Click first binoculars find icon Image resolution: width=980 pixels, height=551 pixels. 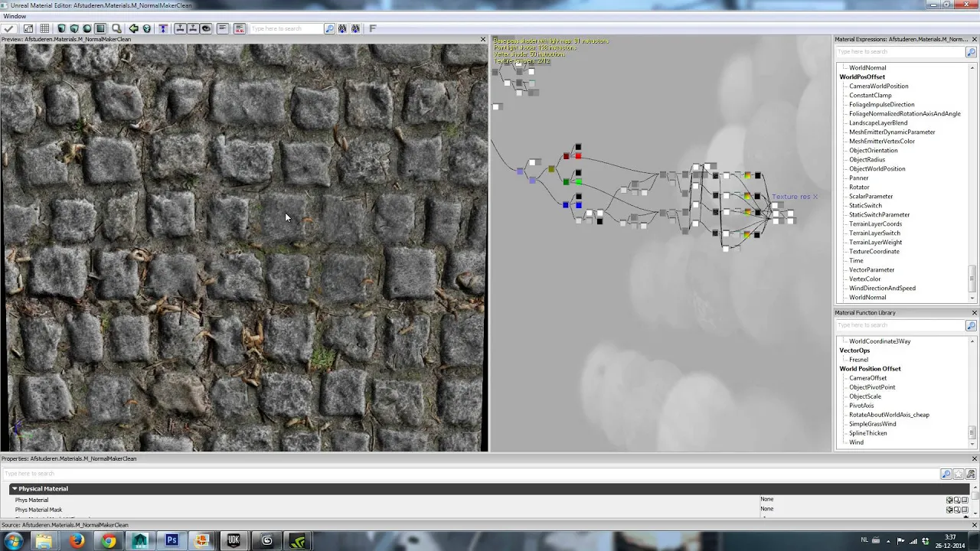point(342,28)
